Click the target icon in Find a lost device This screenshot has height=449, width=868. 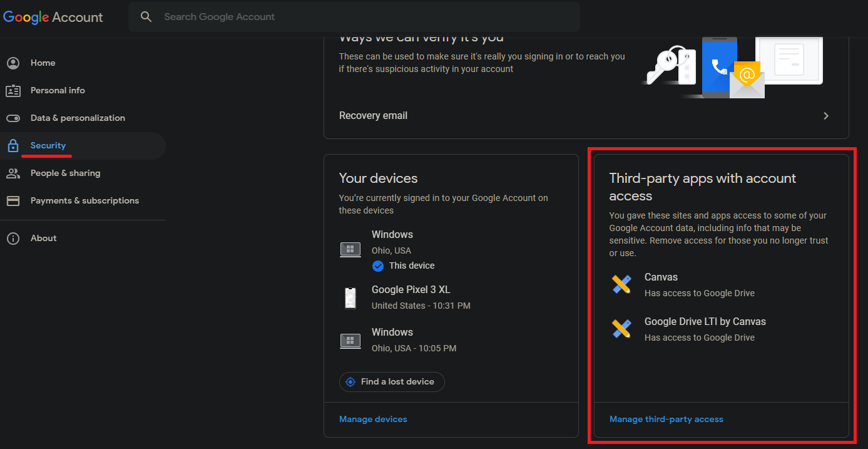(x=350, y=382)
